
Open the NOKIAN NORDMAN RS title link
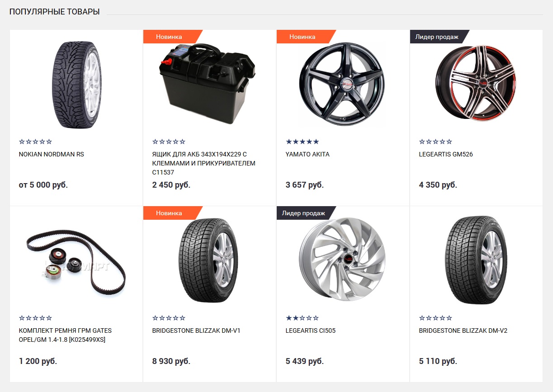click(x=52, y=154)
